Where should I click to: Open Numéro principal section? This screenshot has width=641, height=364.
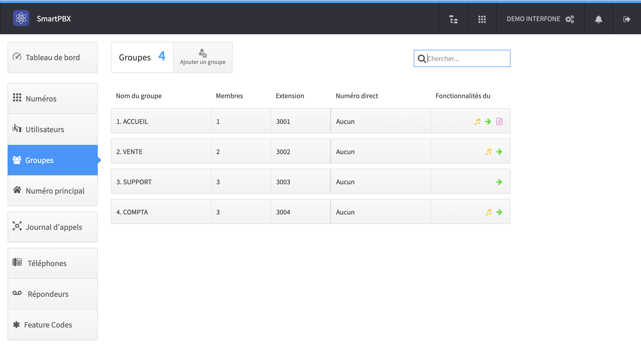click(53, 191)
